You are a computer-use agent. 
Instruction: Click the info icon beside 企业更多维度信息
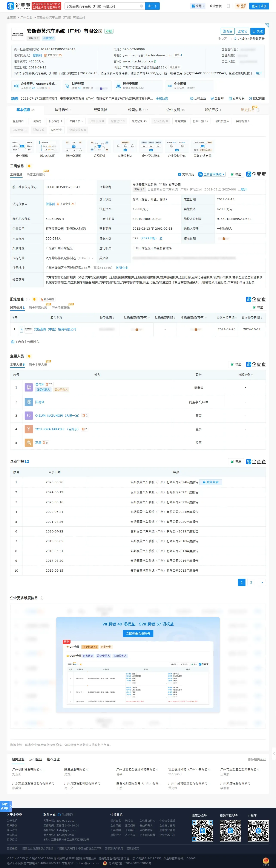coord(42,598)
